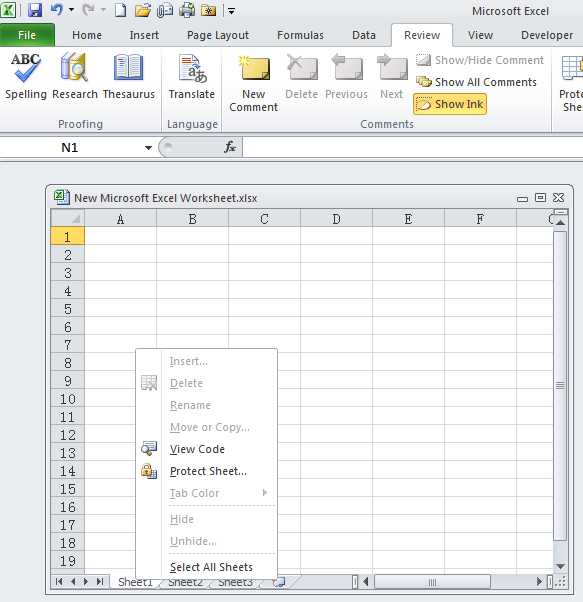Screen dimensions: 583x602
Task: Switch to the Developer tab
Action: point(547,35)
